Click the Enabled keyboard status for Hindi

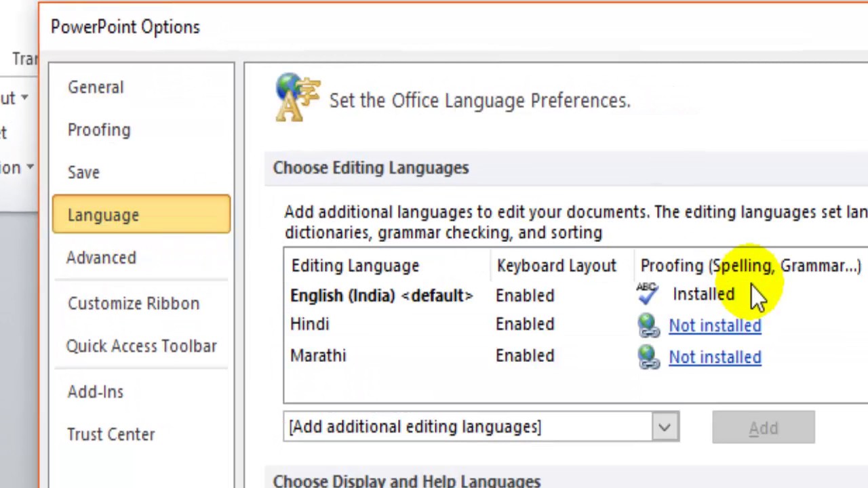[x=525, y=325]
